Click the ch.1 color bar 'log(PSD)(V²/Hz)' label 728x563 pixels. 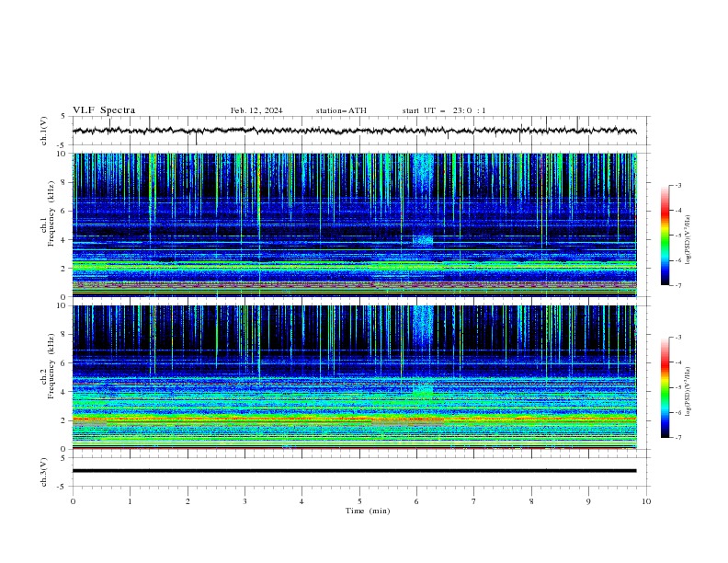pyautogui.click(x=688, y=240)
